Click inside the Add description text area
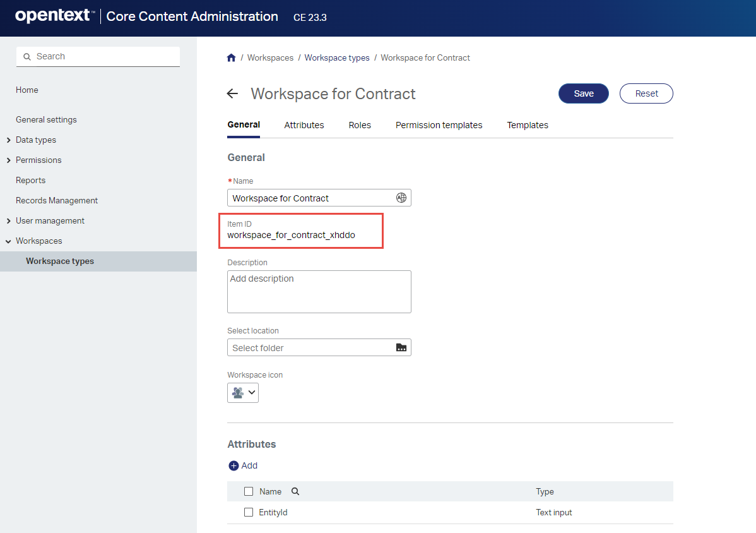 [319, 290]
